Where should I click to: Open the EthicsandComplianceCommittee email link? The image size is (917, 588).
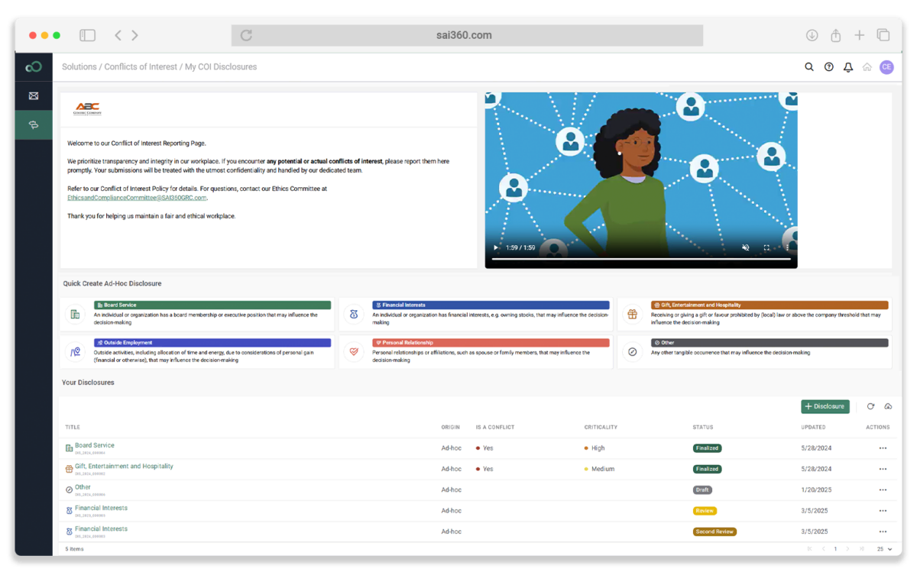coord(135,197)
